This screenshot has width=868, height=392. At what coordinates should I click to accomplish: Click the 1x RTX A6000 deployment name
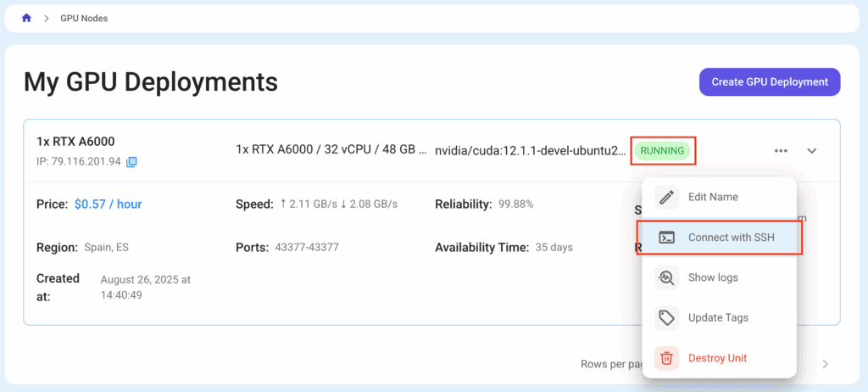(75, 142)
